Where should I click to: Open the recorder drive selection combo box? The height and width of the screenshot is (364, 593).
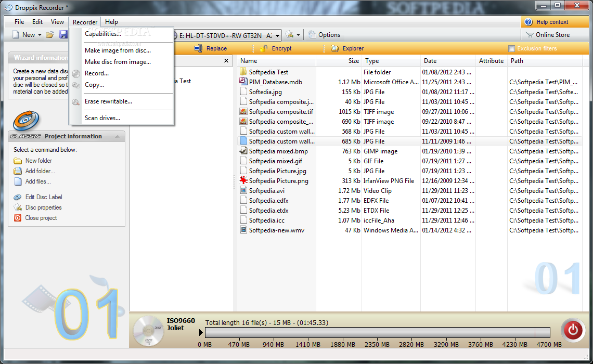click(227, 35)
